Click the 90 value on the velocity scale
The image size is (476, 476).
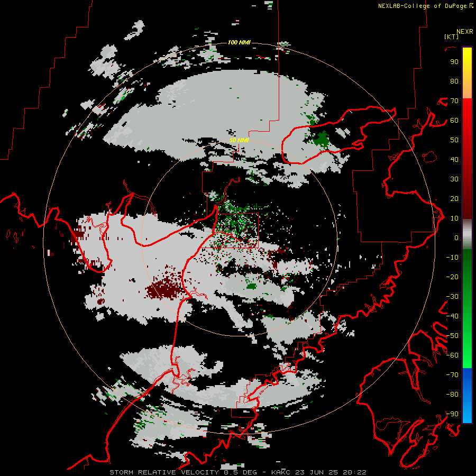(454, 62)
